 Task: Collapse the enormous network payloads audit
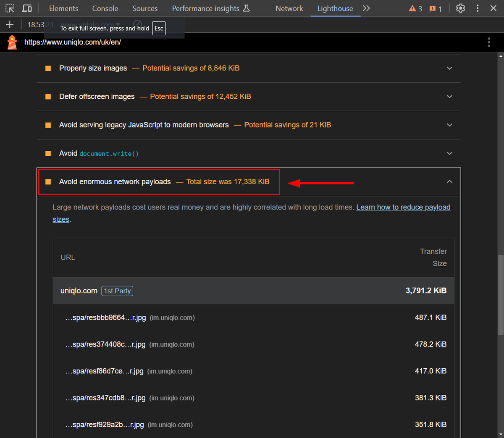click(449, 181)
